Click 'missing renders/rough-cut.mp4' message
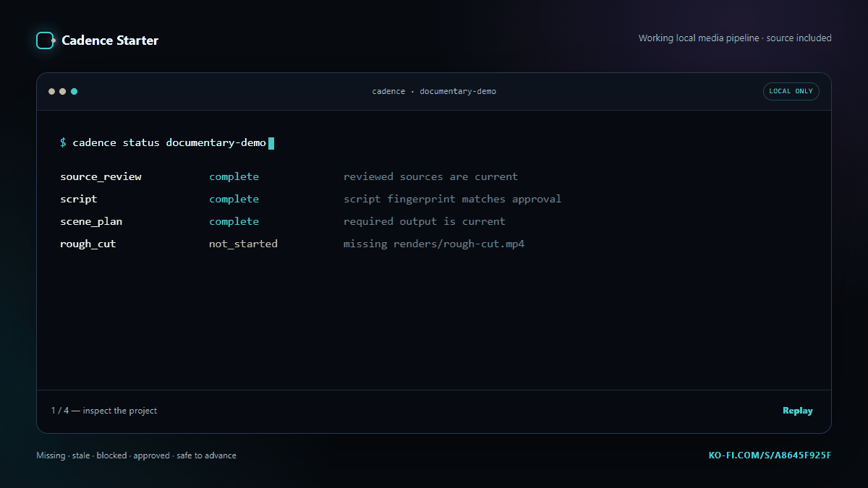This screenshot has height=488, width=868. tap(434, 244)
